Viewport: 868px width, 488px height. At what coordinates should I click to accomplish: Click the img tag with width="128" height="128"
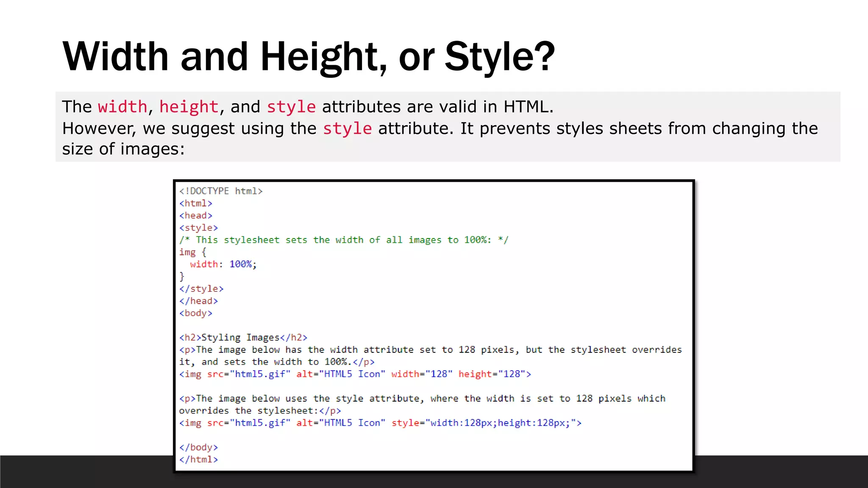355,374
